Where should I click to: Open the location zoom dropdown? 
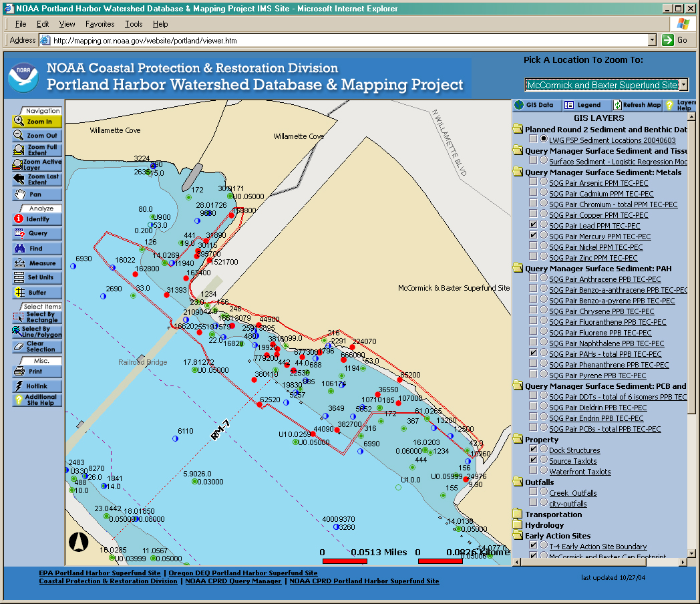click(683, 85)
